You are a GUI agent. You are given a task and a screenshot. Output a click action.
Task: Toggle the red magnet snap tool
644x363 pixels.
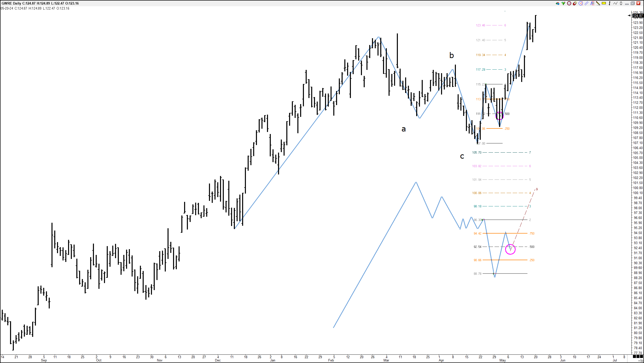coord(575,3)
